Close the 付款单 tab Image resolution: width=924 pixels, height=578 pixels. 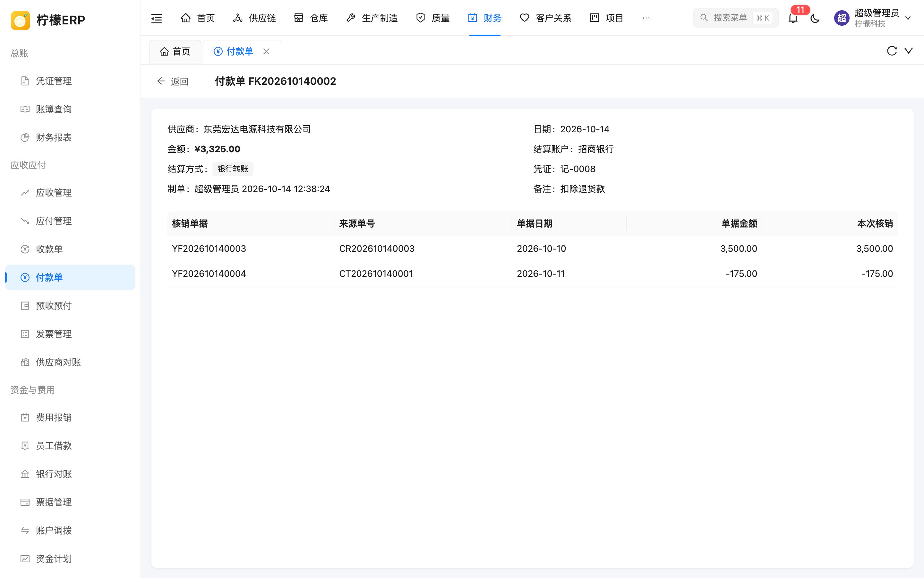267,51
